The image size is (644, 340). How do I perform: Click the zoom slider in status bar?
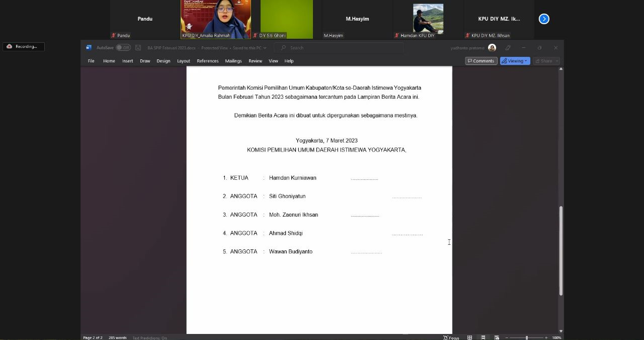(x=526, y=337)
